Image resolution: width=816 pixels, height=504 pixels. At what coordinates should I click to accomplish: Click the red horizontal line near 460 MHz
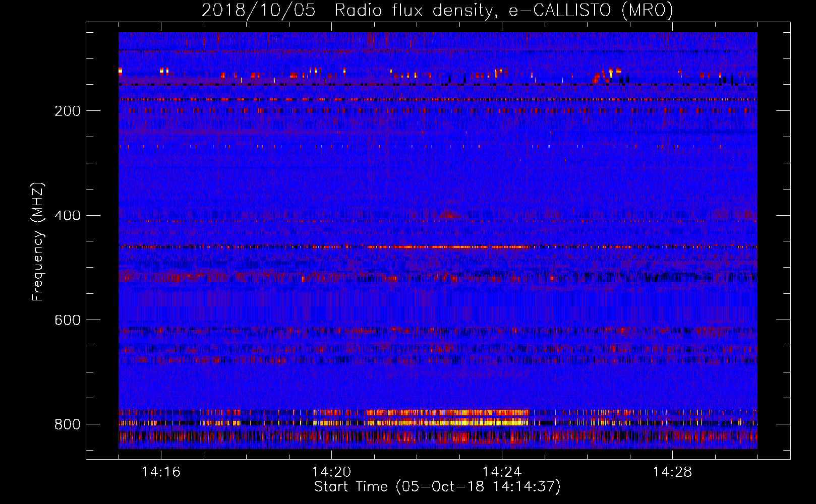438,247
